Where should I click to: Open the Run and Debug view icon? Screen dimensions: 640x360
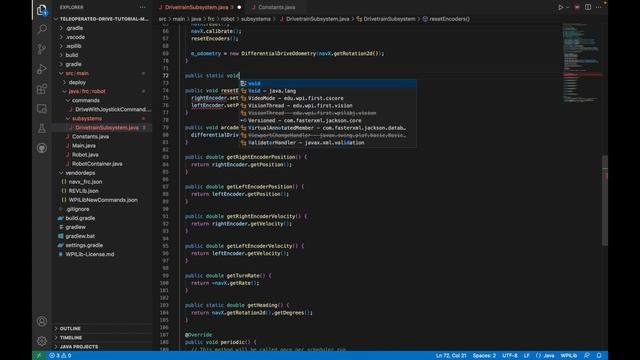coord(42,69)
